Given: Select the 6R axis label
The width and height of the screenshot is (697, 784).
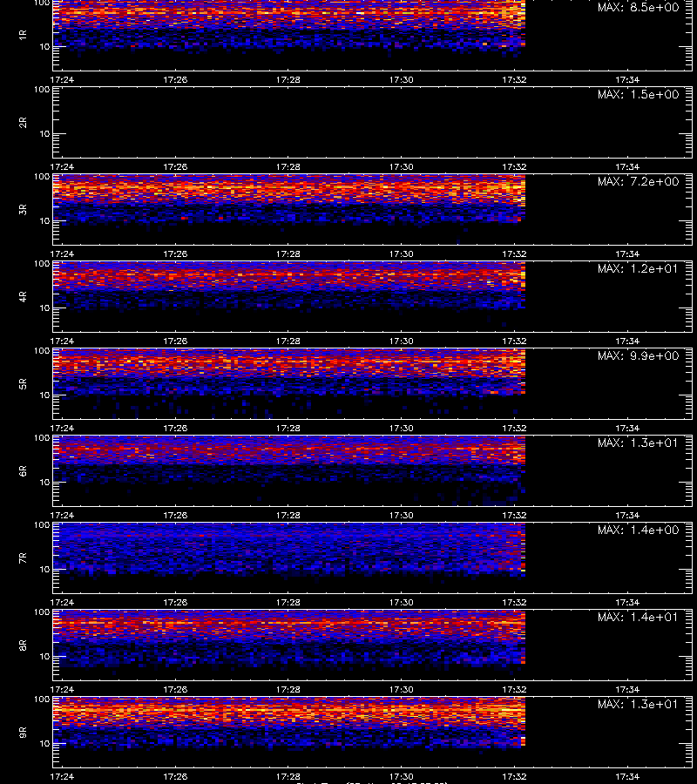Looking at the screenshot, I should coord(23,470).
